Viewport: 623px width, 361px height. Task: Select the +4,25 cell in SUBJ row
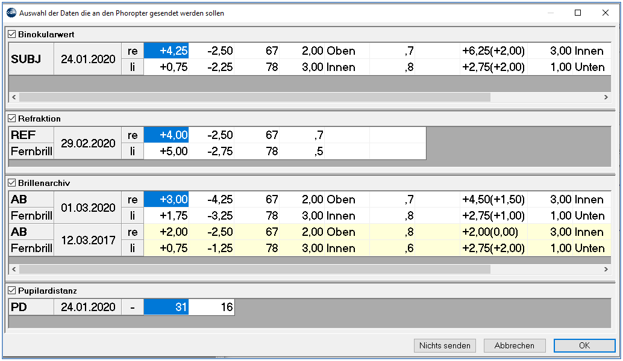tap(166, 51)
